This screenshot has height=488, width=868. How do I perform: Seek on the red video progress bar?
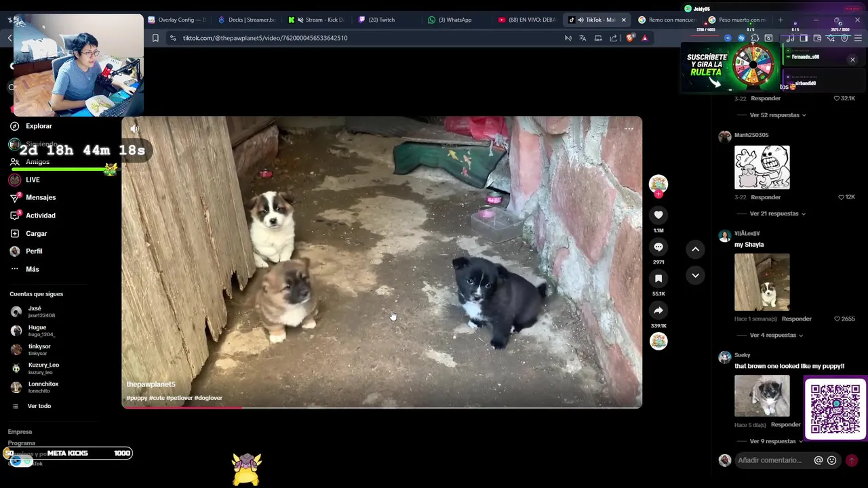(x=382, y=407)
